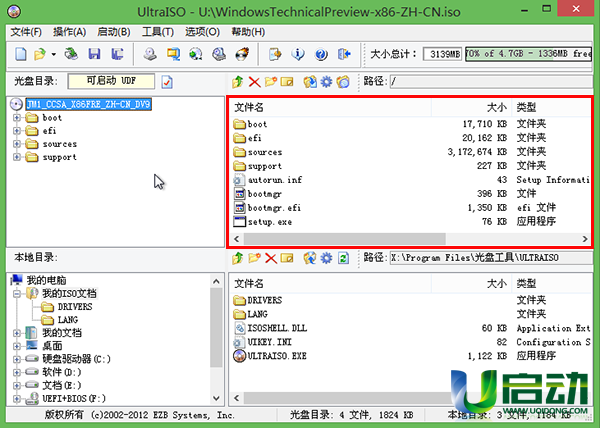Click the gear icon in local pane toolbar
This screenshot has height=428, width=600.
coord(325,258)
